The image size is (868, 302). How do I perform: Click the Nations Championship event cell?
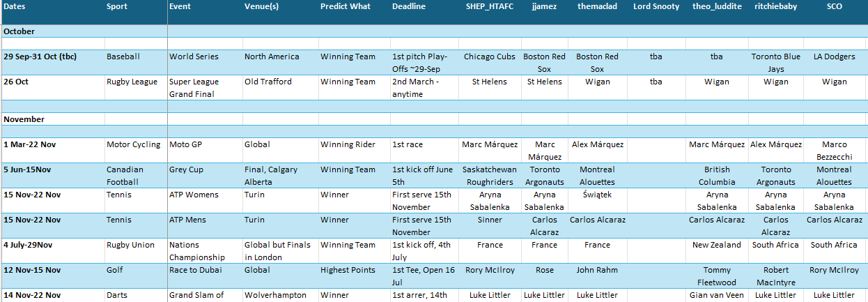(205, 250)
